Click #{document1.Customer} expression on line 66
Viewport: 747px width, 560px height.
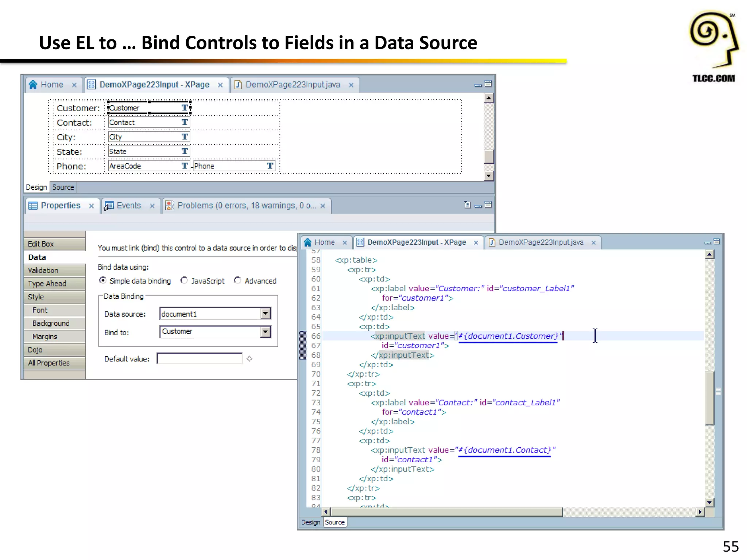click(508, 336)
